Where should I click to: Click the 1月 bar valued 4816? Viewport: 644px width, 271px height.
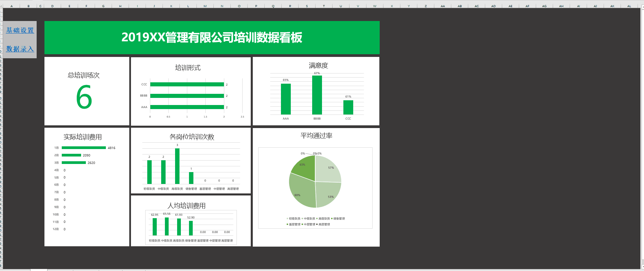84,148
